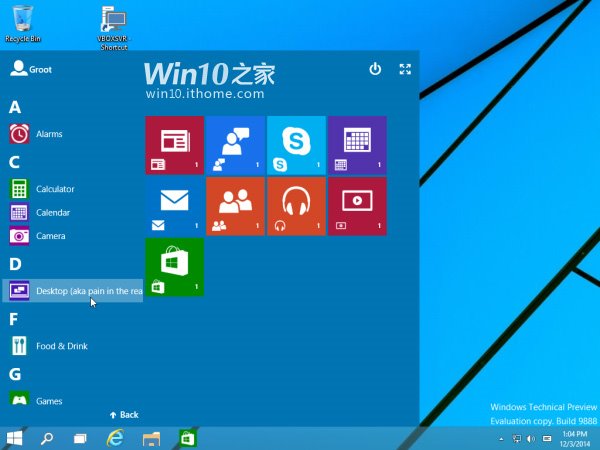This screenshot has height=450, width=600.
Task: Open File Explorer from taskbar
Action: pos(151,439)
